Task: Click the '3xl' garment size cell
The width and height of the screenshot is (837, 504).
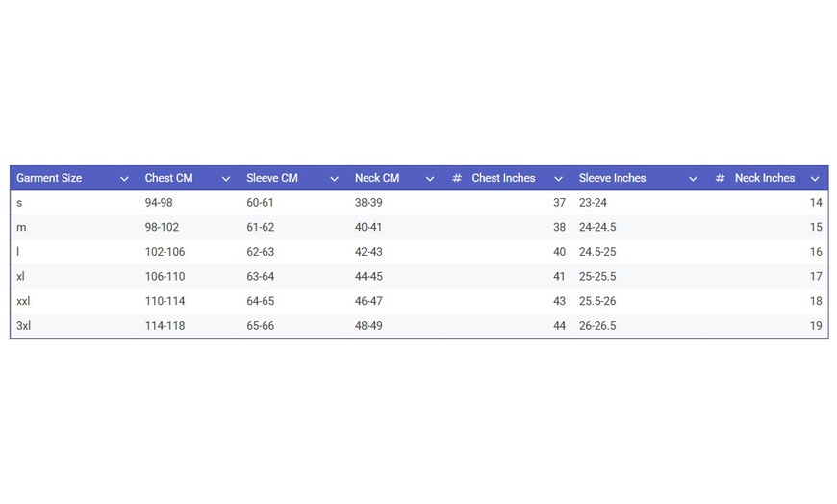Action: pos(24,326)
